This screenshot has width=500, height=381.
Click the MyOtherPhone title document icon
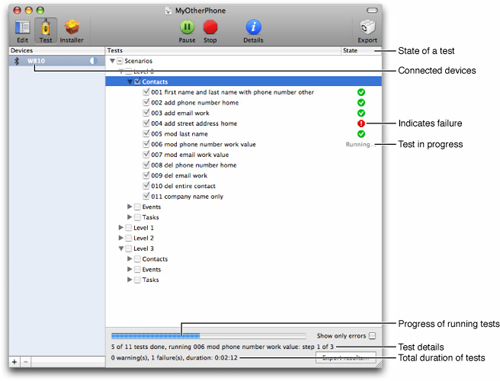pyautogui.click(x=169, y=11)
